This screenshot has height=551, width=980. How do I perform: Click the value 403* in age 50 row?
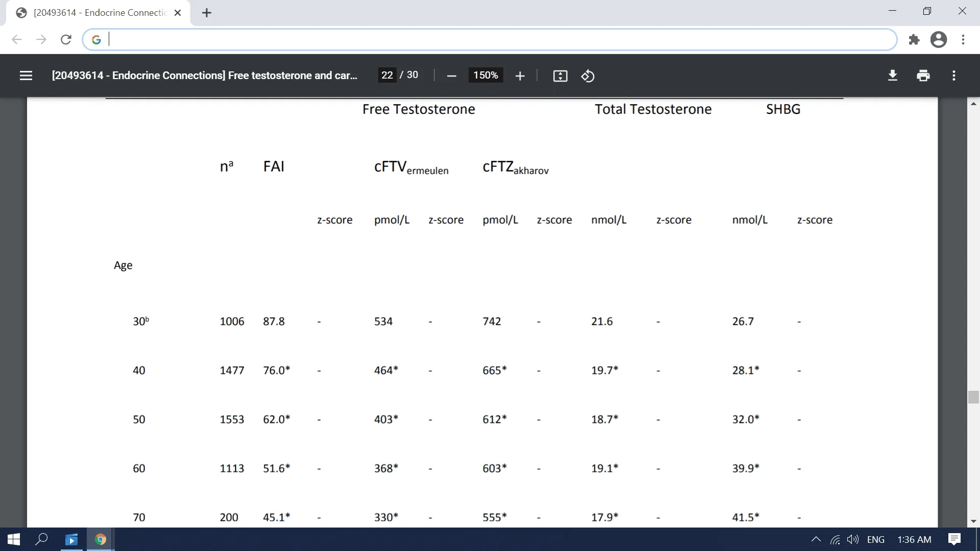tap(386, 419)
